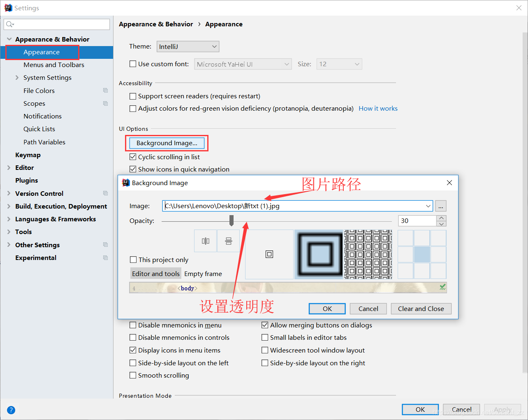This screenshot has height=420, width=528.
Task: Uncheck Allow merging buttons on dialogs
Action: [x=265, y=325]
